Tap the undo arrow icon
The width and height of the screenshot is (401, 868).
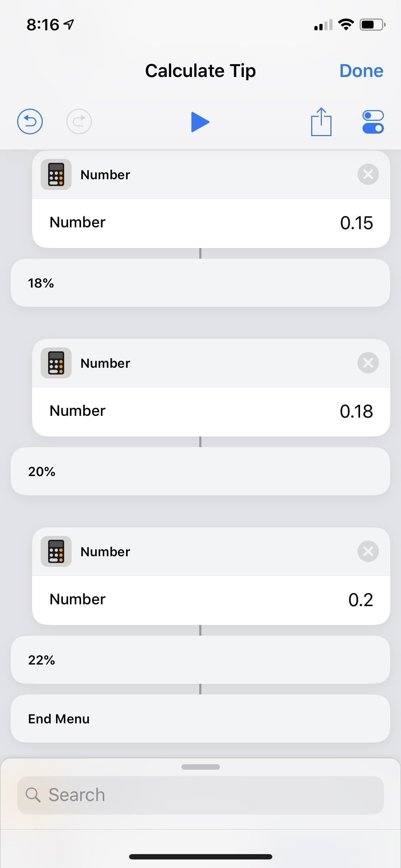30,122
